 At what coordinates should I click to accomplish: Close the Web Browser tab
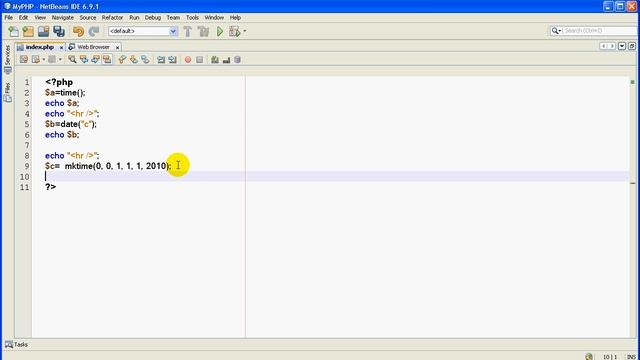117,47
